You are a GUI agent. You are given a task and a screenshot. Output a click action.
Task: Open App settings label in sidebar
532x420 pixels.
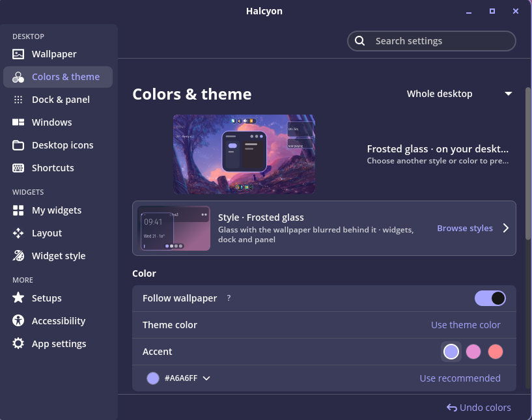59,344
